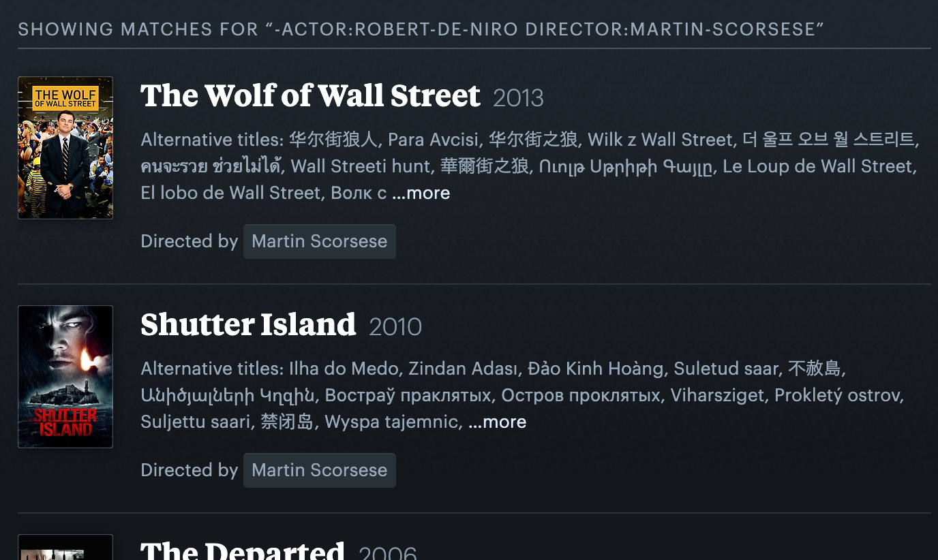Click 'Directed by' label under Wolf of Wall Street
Screen dimensions: 938x560
click(189, 241)
